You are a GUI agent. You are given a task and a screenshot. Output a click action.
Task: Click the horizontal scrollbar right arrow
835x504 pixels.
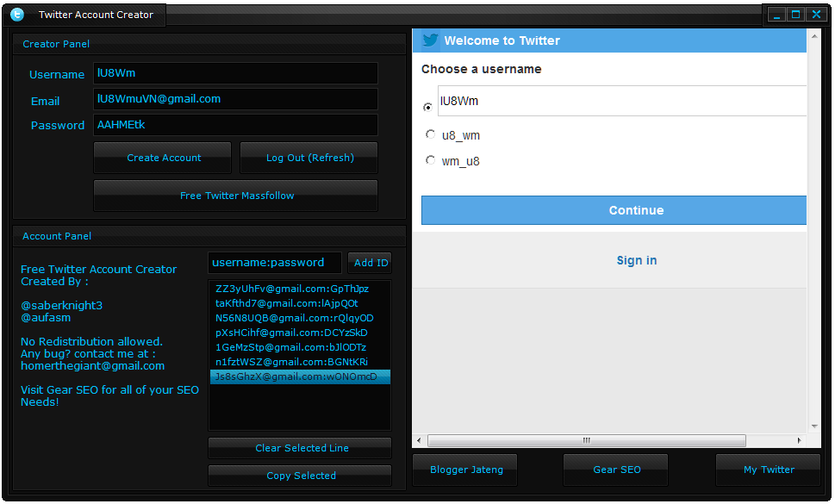click(x=799, y=440)
